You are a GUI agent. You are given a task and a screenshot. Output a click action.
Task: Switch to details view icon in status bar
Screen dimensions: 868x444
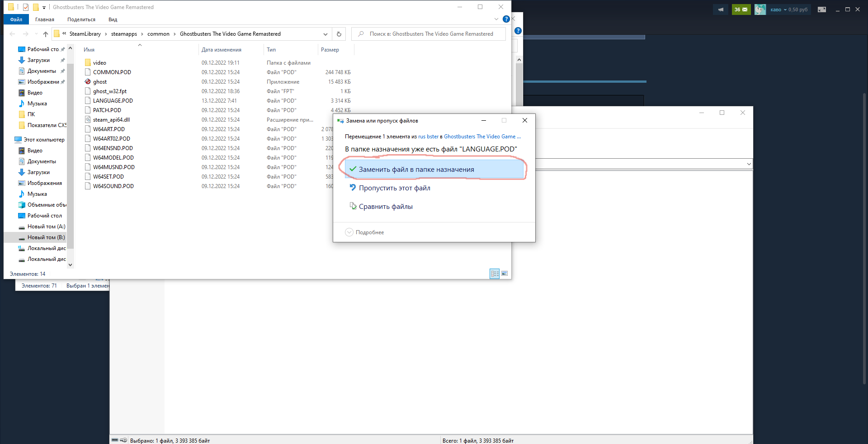pyautogui.click(x=495, y=274)
